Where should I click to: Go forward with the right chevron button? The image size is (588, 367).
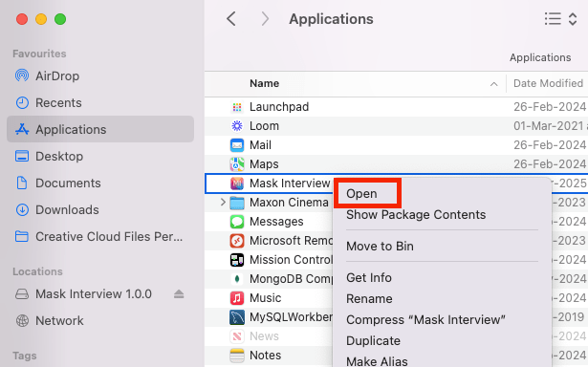[x=265, y=19]
